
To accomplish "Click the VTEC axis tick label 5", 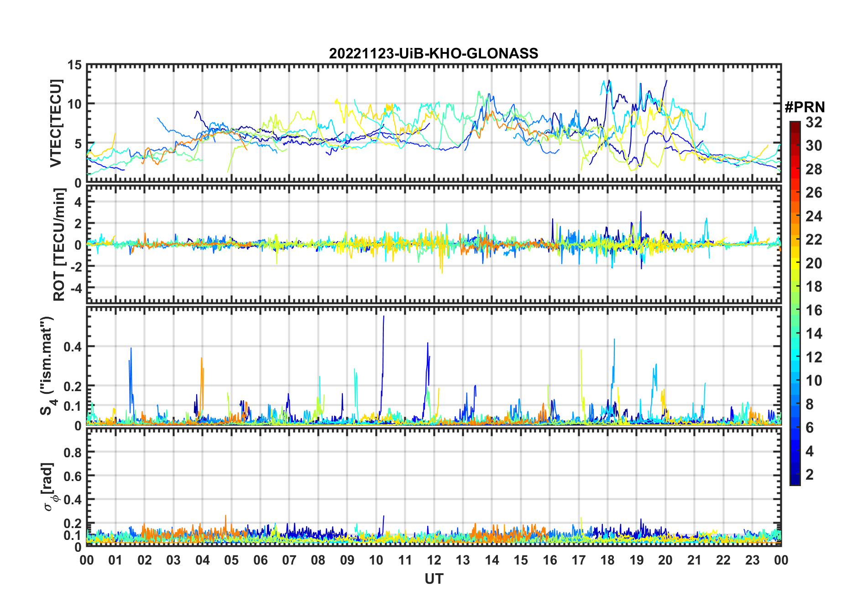I will tap(78, 144).
